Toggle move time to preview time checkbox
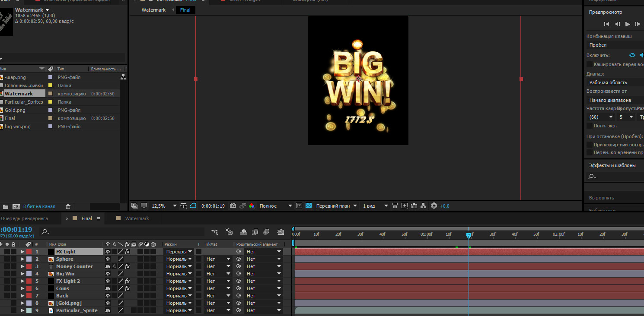This screenshot has height=316, width=644. click(x=590, y=152)
